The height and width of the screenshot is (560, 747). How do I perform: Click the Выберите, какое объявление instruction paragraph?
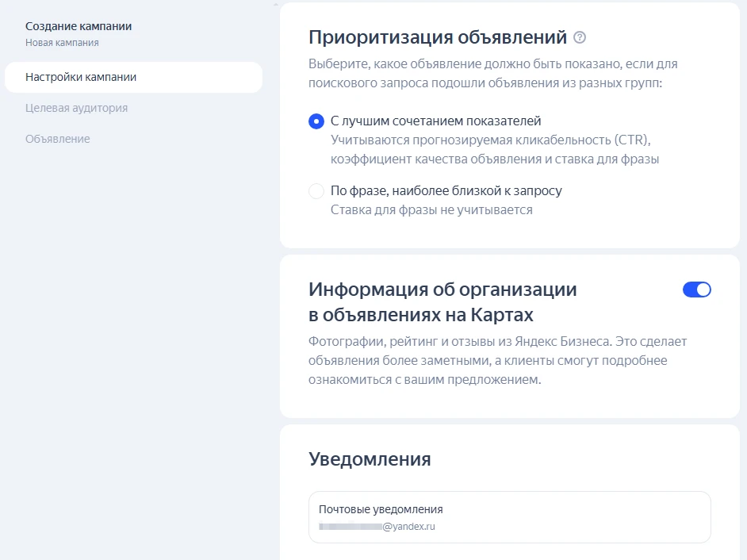[x=492, y=72]
